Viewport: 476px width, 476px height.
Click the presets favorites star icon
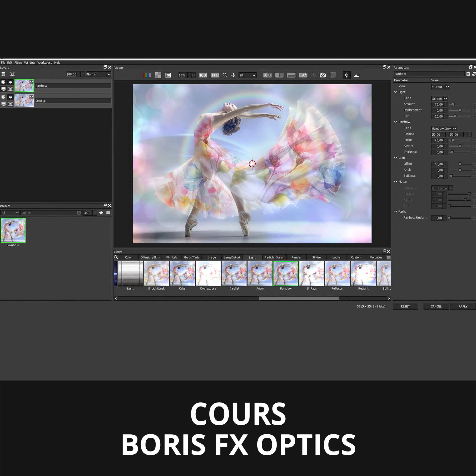pyautogui.click(x=101, y=213)
